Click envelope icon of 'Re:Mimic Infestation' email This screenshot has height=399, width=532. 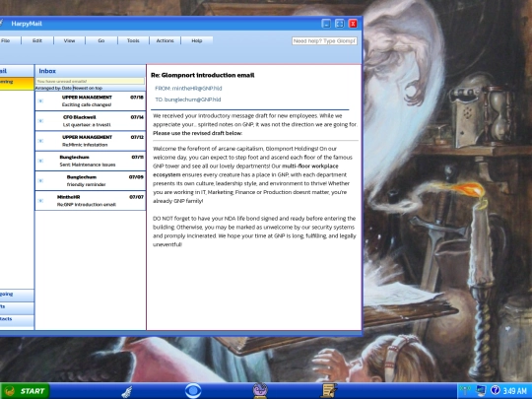(40, 141)
